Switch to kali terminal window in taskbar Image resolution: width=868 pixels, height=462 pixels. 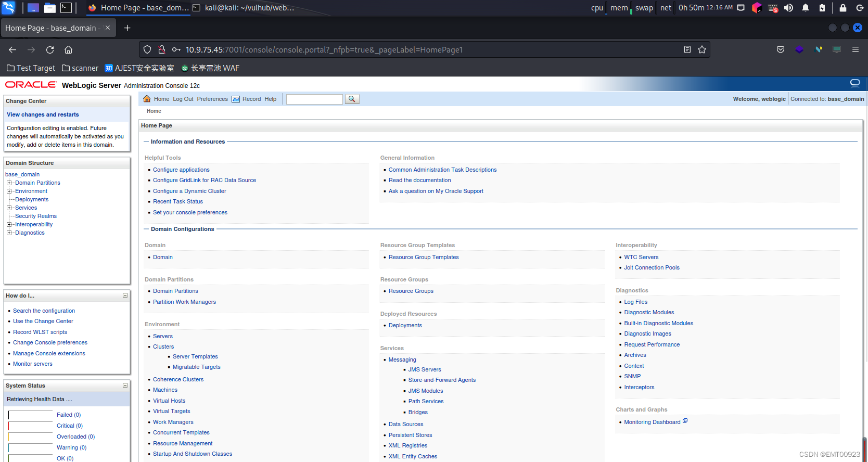click(x=243, y=7)
